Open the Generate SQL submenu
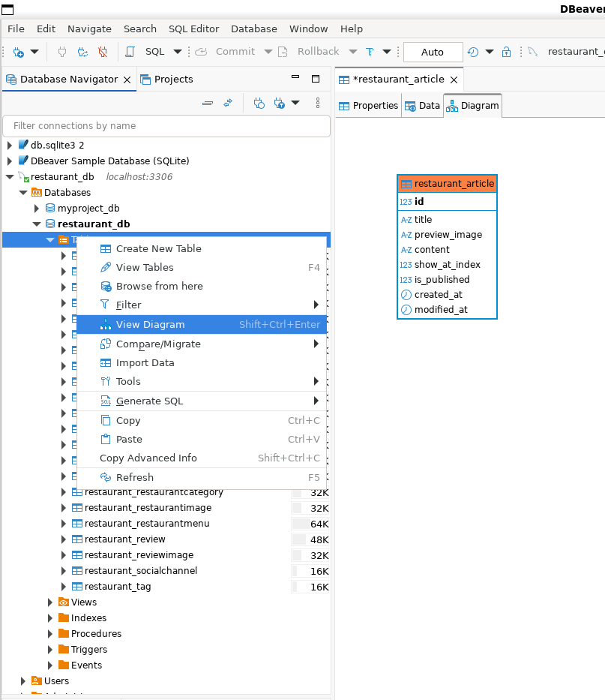The width and height of the screenshot is (605, 700). coord(202,401)
